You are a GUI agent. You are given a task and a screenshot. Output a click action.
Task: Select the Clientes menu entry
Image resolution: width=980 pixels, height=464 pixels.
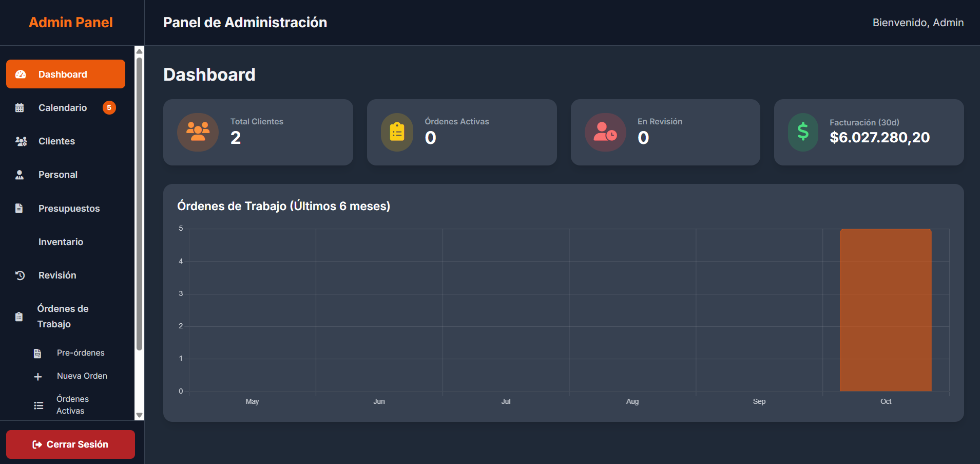click(56, 141)
